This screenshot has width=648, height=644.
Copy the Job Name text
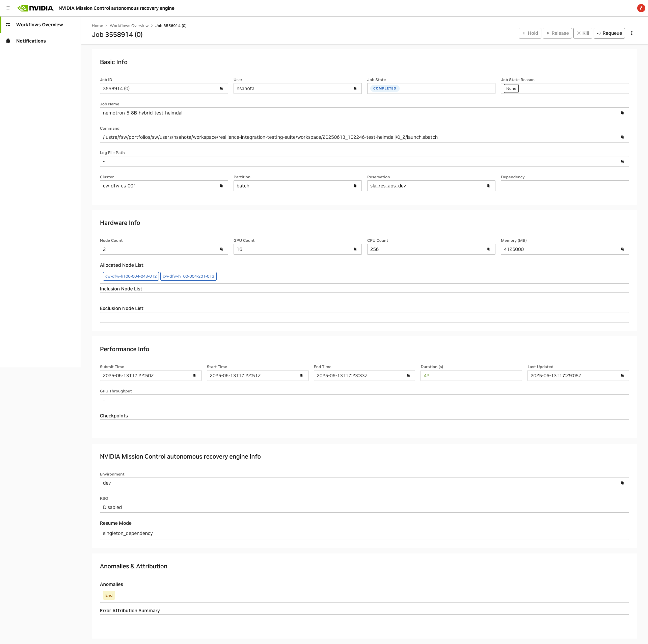pos(622,113)
